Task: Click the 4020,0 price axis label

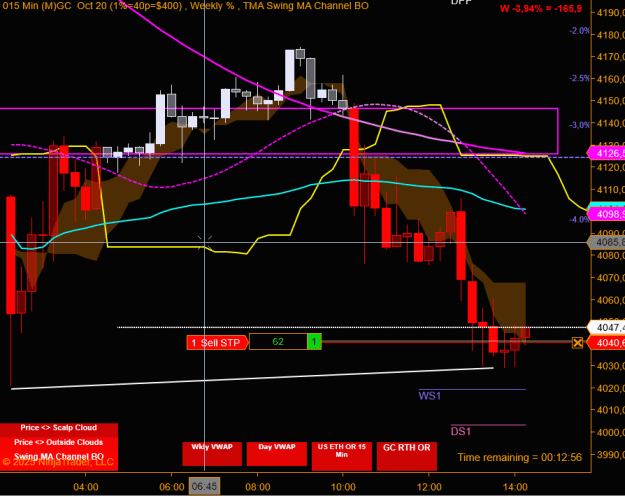Action: [x=610, y=388]
